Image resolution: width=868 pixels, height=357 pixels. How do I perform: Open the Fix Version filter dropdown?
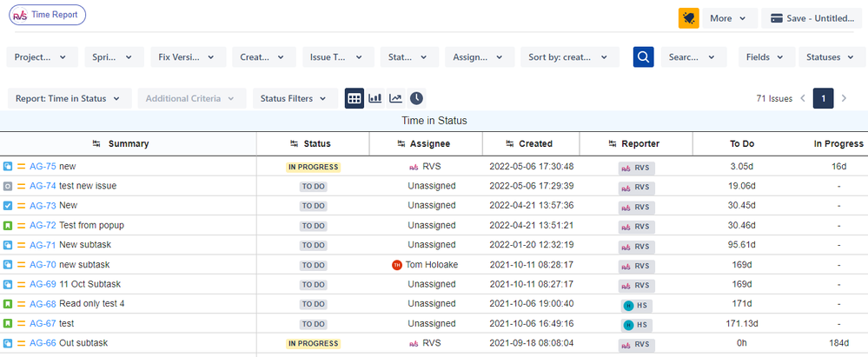coord(189,57)
